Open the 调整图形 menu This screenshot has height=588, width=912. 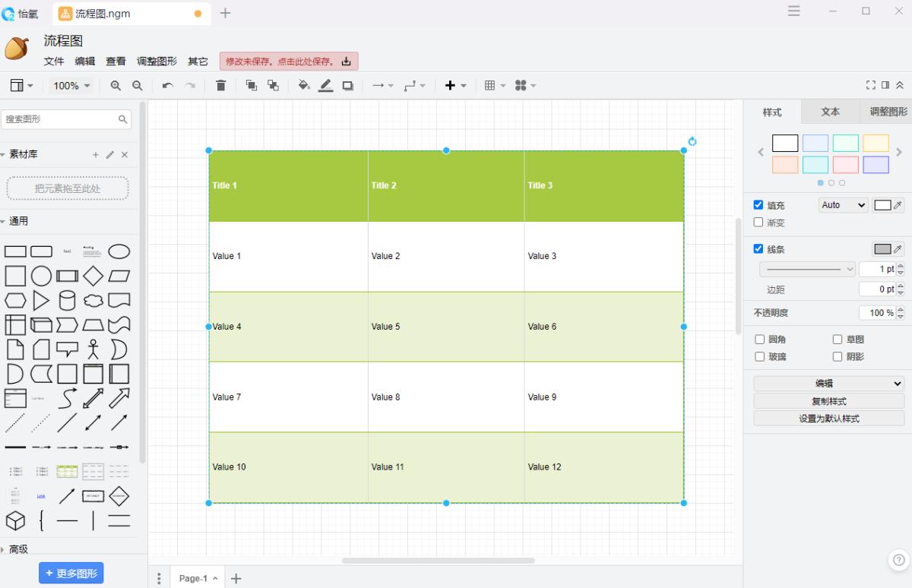coord(157,62)
